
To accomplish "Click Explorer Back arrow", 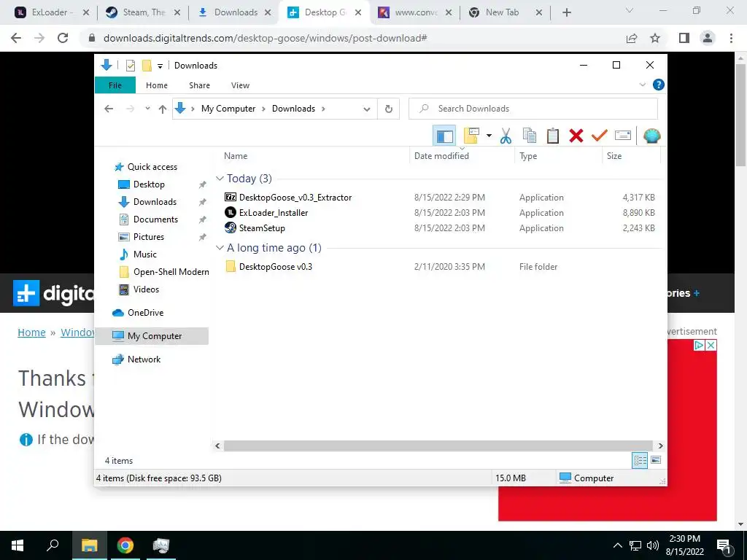I will coord(109,109).
